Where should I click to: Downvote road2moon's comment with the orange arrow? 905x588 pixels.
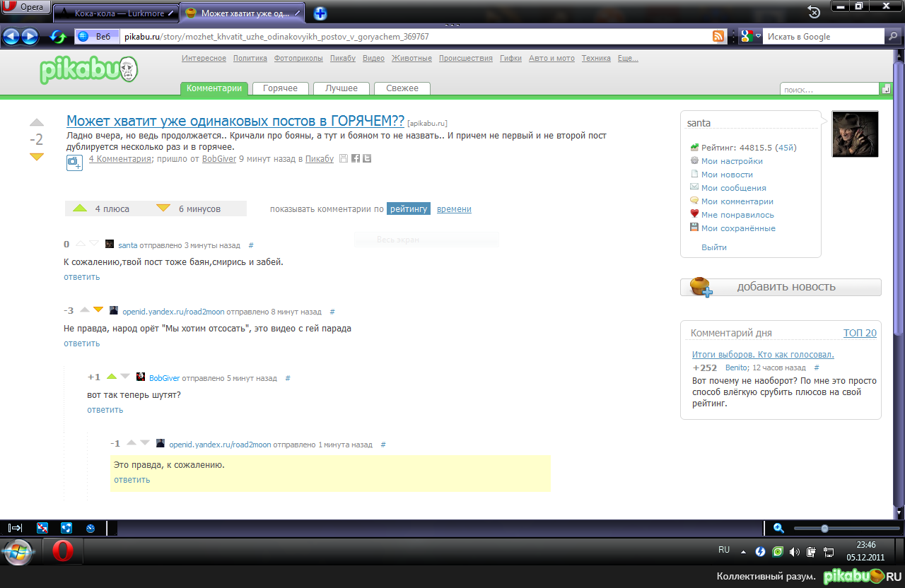click(97, 310)
